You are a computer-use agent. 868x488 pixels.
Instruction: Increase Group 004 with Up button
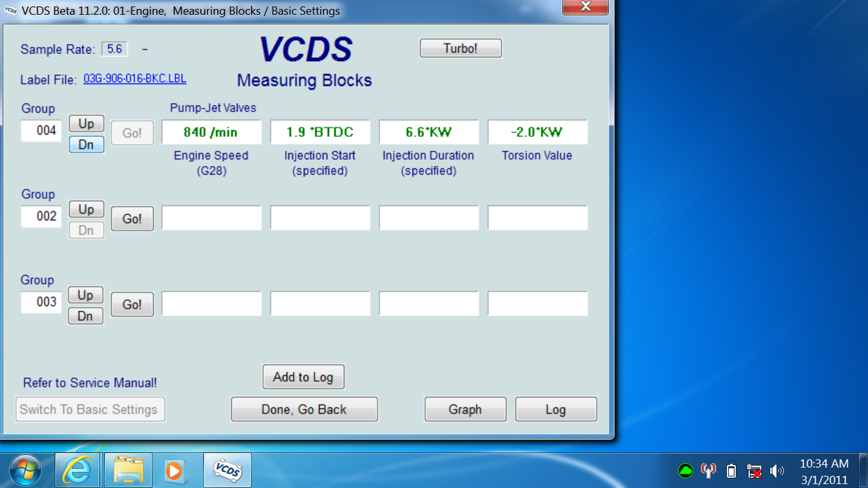86,123
